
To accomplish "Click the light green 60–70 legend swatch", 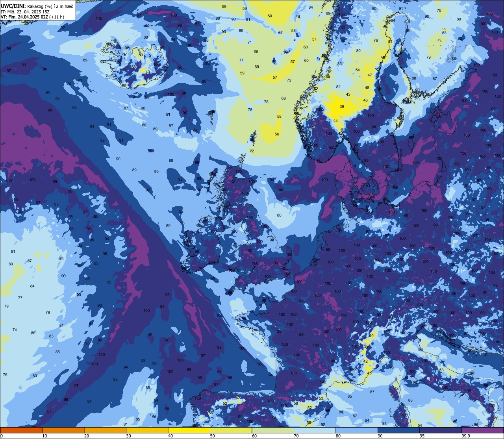I will pyautogui.click(x=273, y=430).
